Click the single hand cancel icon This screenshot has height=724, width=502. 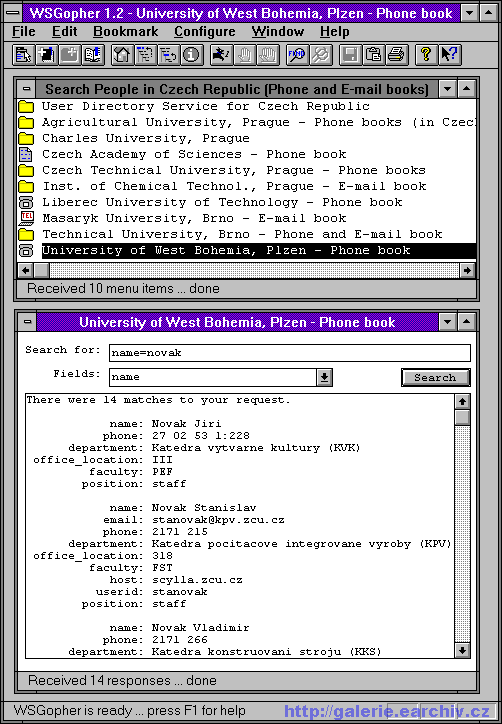[244, 55]
